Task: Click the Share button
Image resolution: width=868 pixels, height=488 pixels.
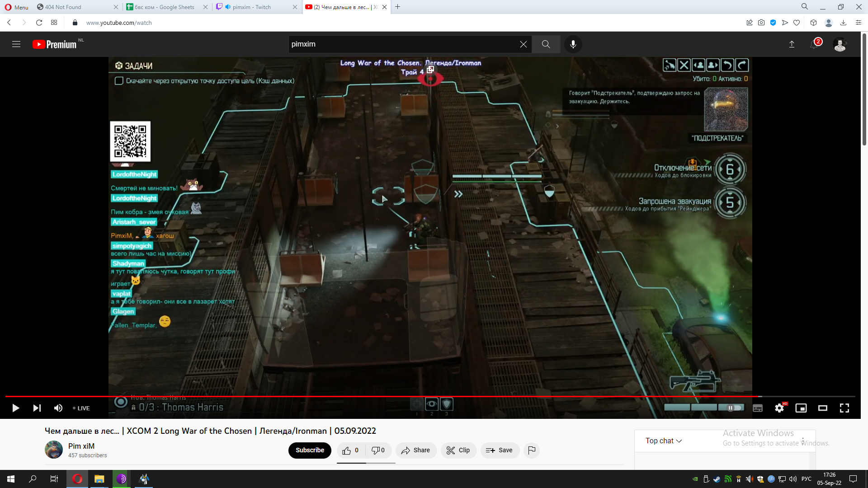Action: [415, 450]
